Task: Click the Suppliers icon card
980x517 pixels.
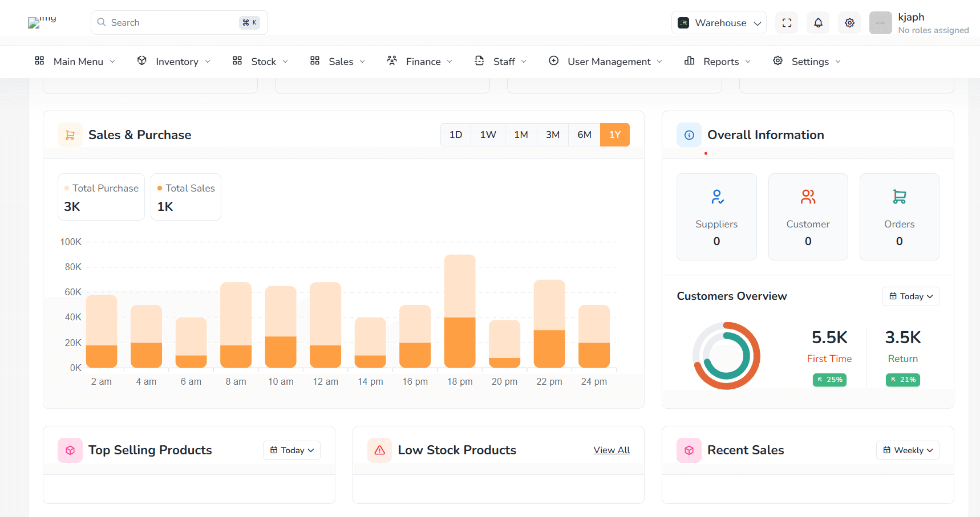Action: [716, 217]
